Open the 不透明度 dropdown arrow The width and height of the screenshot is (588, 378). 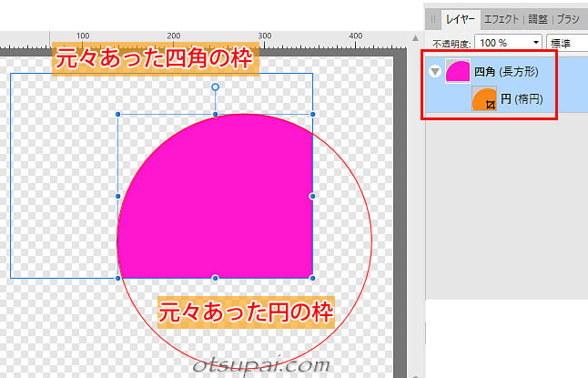click(533, 43)
